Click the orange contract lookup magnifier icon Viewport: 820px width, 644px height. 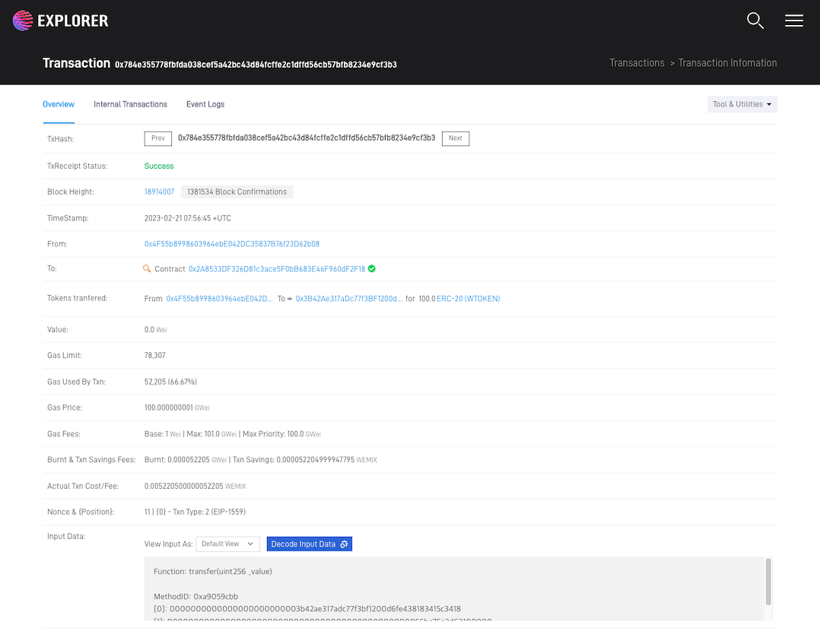(148, 269)
